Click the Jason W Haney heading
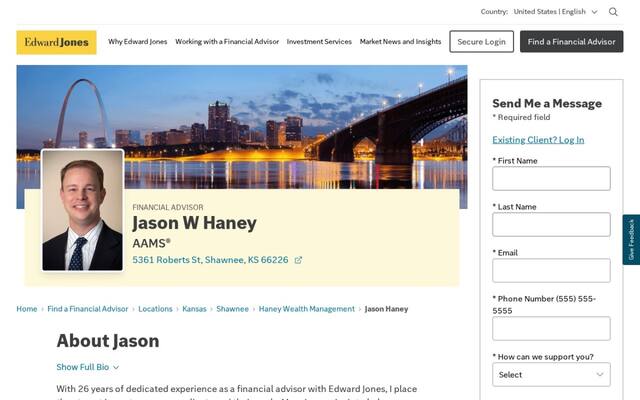This screenshot has height=400, width=640. click(x=194, y=223)
